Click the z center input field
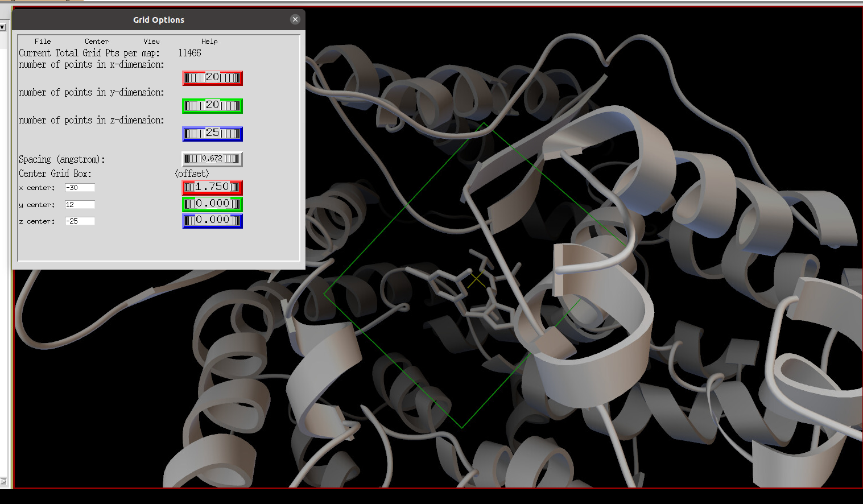The width and height of the screenshot is (863, 504). pyautogui.click(x=80, y=221)
